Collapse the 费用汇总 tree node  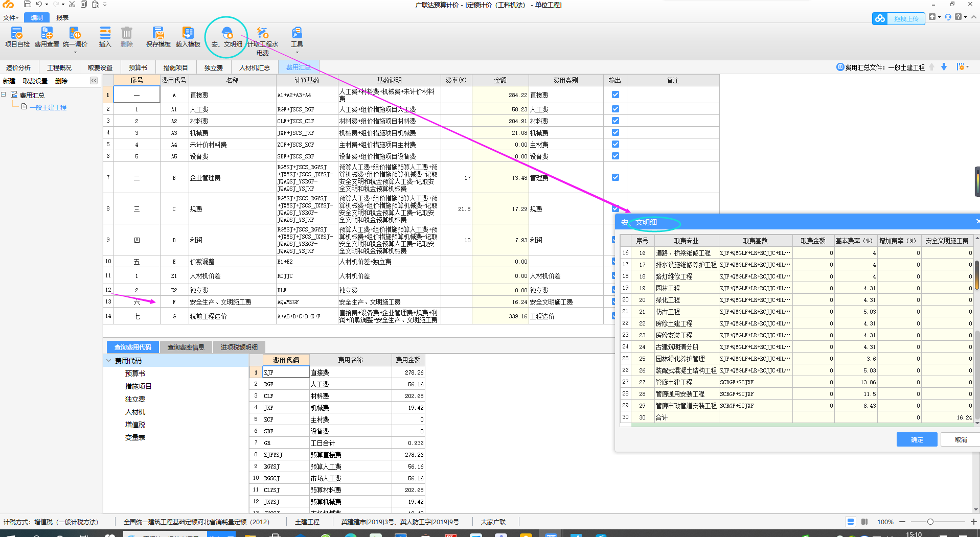4,95
